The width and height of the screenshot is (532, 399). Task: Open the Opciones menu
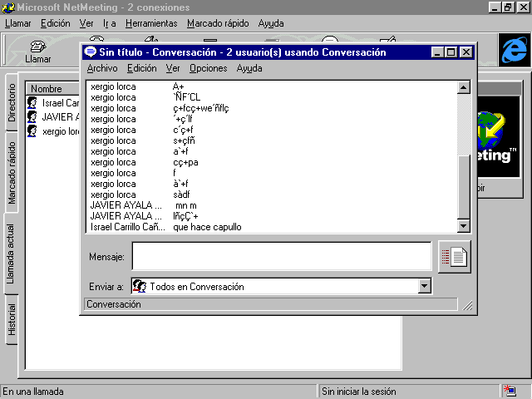[x=209, y=68]
